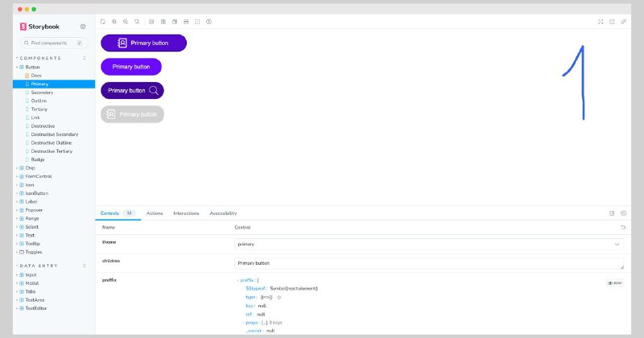Hide the addons panel with close icon
The width and height of the screenshot is (644, 338).
(x=623, y=213)
